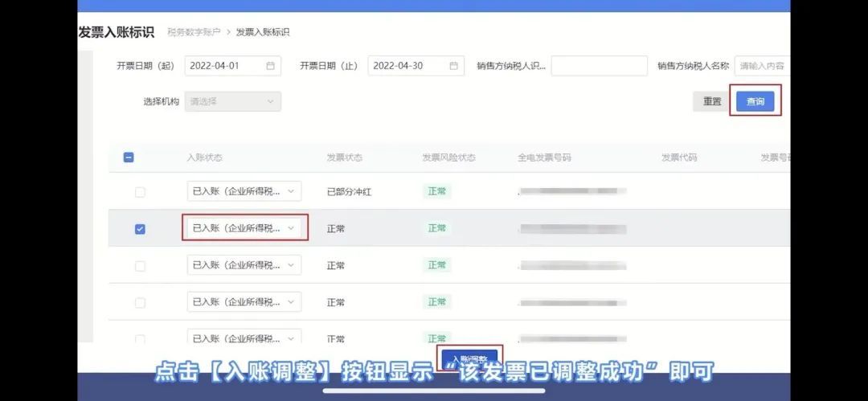Expand the 选择机构 dropdown
This screenshot has width=868, height=401.
pos(232,101)
